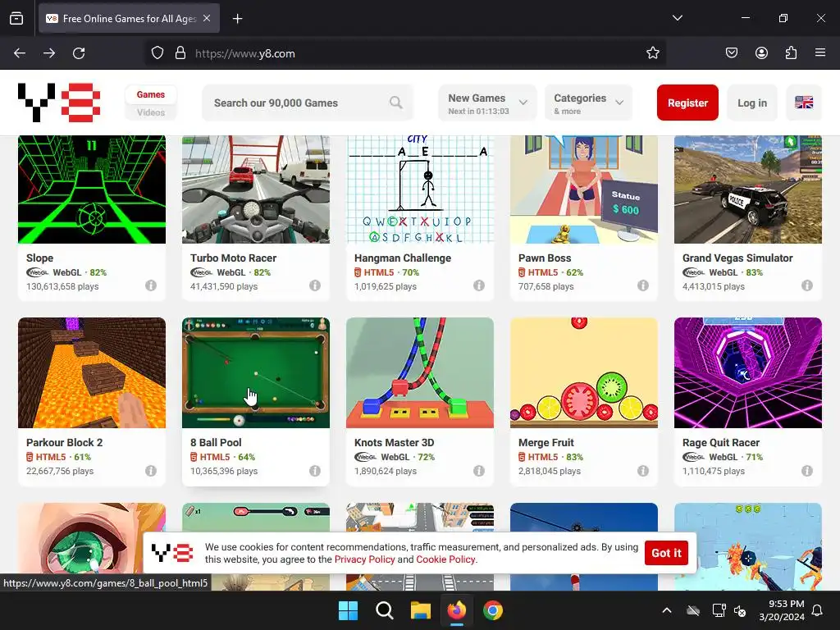Image resolution: width=840 pixels, height=630 pixels.
Task: Open the List all tabs dropdown arrow
Action: (x=678, y=18)
